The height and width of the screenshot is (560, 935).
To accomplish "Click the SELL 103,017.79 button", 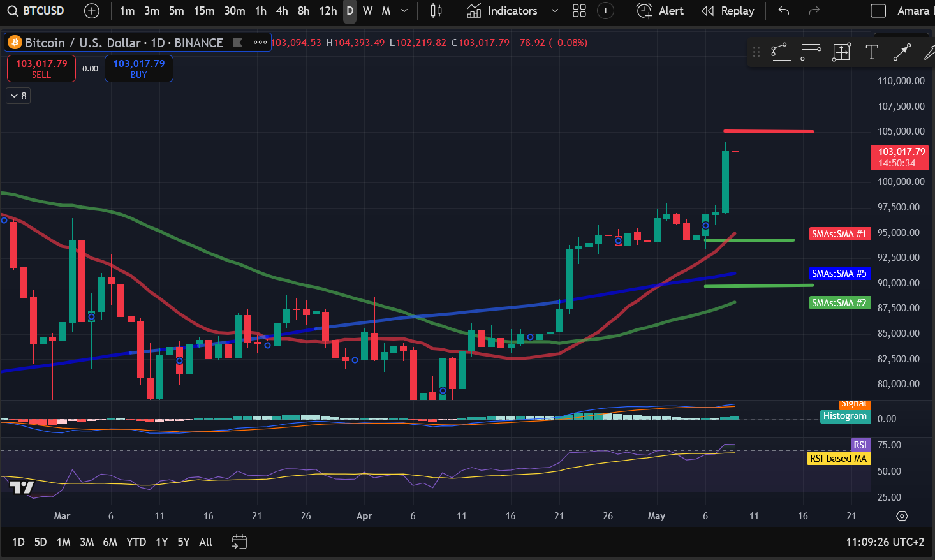I will pyautogui.click(x=41, y=68).
